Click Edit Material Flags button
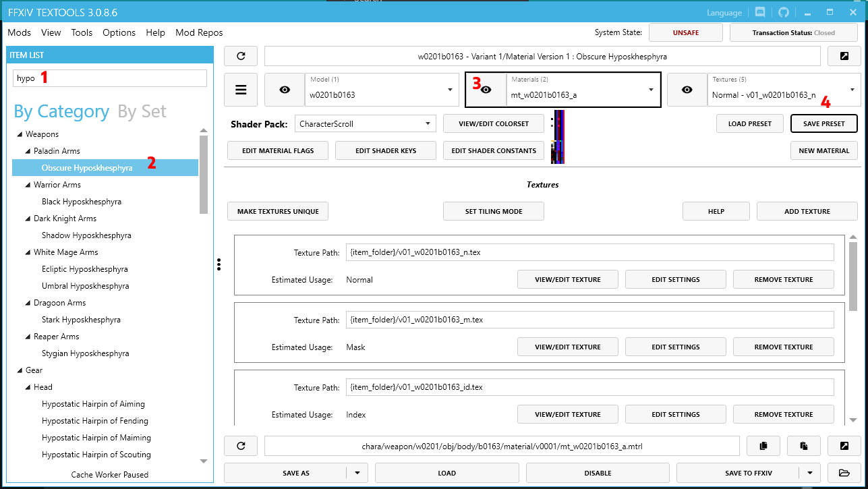The image size is (868, 489). (278, 151)
